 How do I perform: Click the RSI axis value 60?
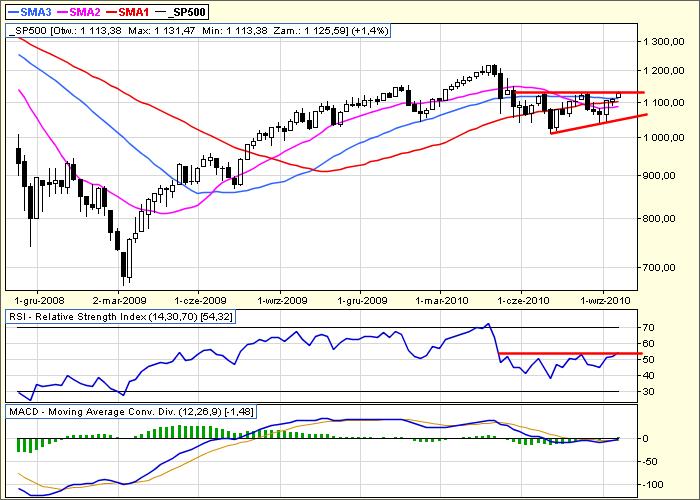tap(648, 344)
